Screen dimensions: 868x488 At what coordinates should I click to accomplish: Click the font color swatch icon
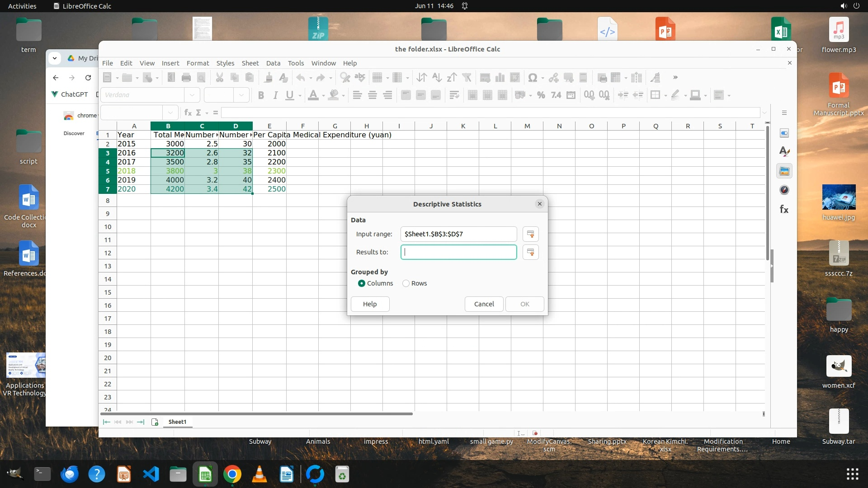[313, 95]
